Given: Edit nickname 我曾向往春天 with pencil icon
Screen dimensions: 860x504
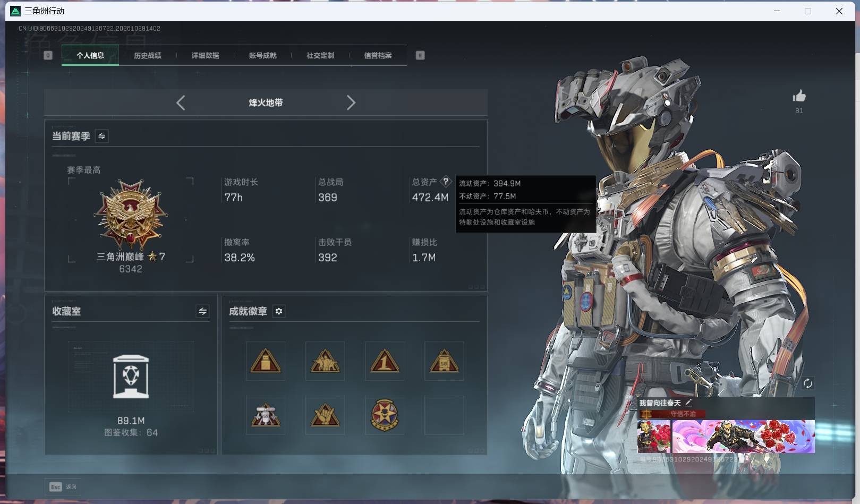Looking at the screenshot, I should coord(688,403).
